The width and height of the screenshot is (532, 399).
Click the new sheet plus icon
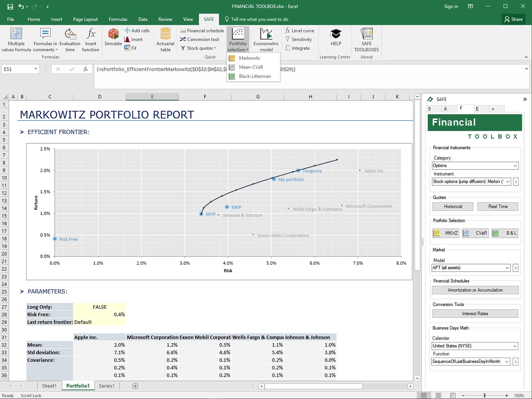135,386
